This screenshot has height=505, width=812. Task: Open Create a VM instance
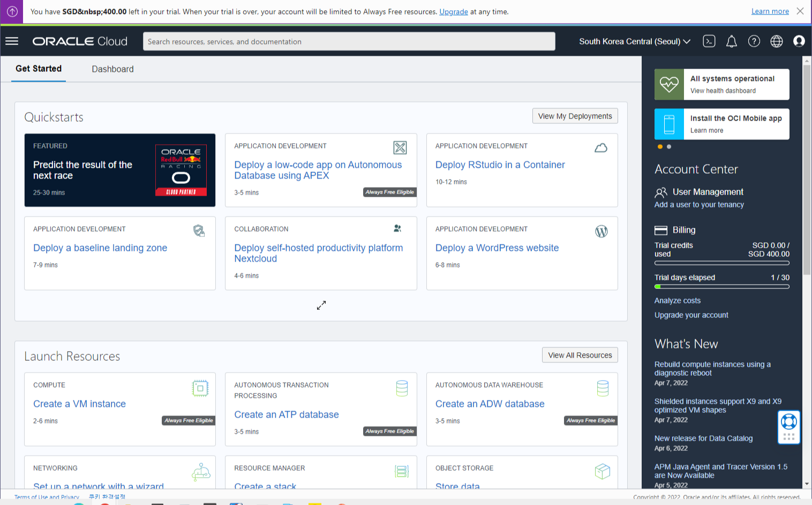(x=79, y=404)
